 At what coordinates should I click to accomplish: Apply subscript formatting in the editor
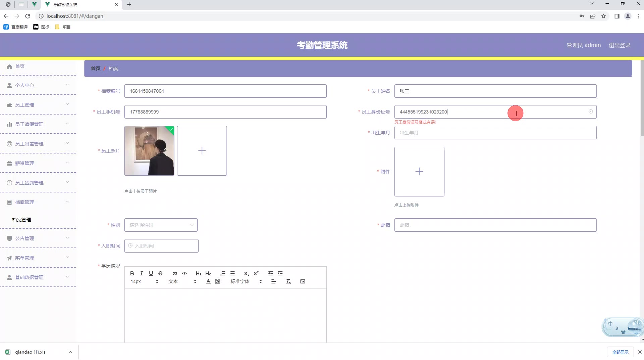click(247, 273)
